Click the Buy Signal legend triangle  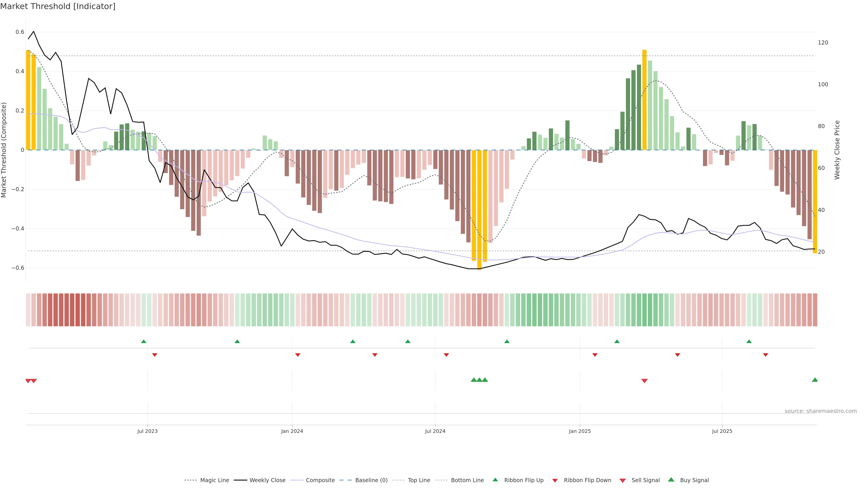pos(671,480)
